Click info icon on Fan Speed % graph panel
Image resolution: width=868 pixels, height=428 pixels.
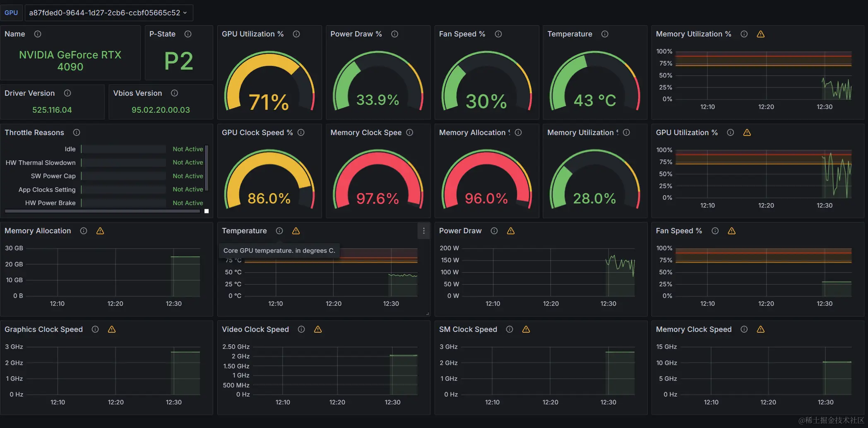coord(715,231)
